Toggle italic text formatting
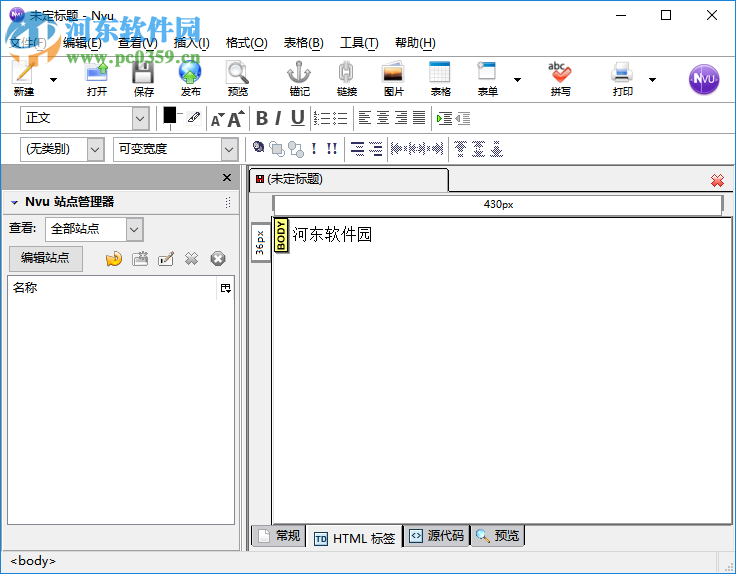Screen dimensions: 736x574 click(x=278, y=118)
